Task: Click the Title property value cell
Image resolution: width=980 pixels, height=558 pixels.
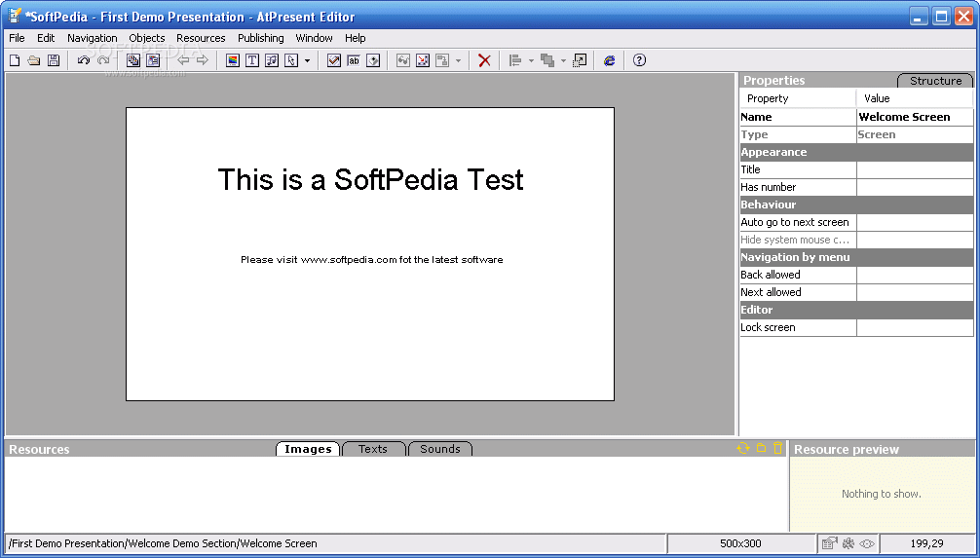Action: (915, 169)
